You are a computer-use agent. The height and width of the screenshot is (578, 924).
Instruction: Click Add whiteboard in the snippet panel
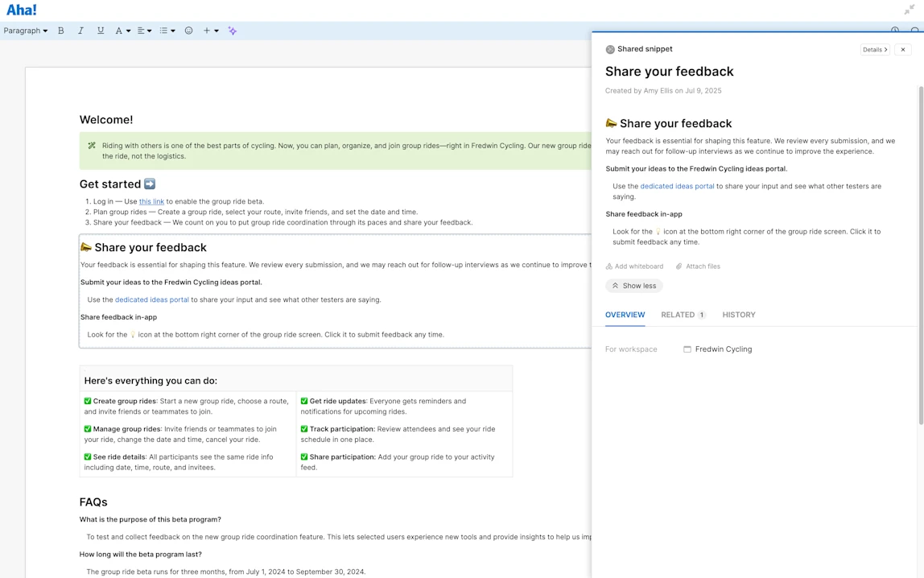pos(634,266)
